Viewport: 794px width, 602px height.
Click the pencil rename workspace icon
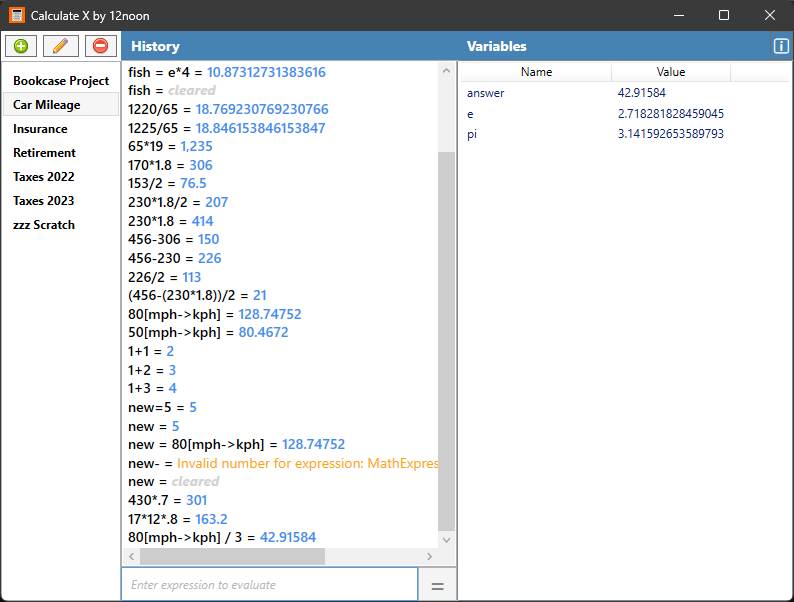[60, 46]
